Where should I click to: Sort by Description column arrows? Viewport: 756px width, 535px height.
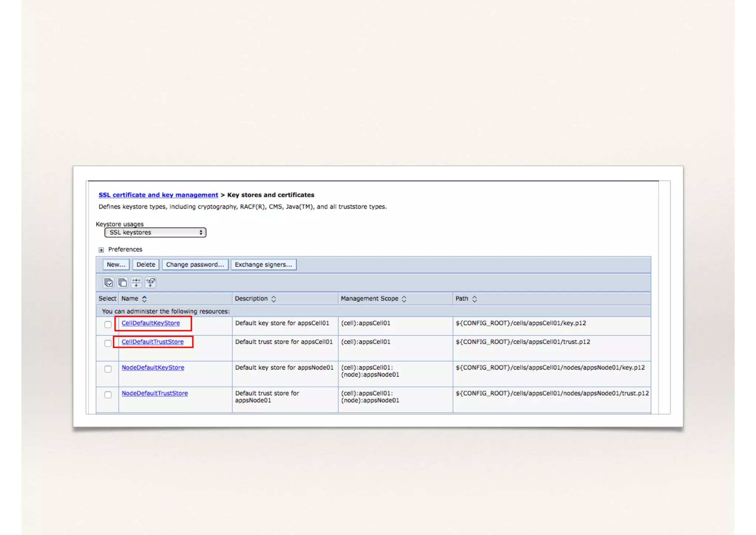pyautogui.click(x=274, y=299)
